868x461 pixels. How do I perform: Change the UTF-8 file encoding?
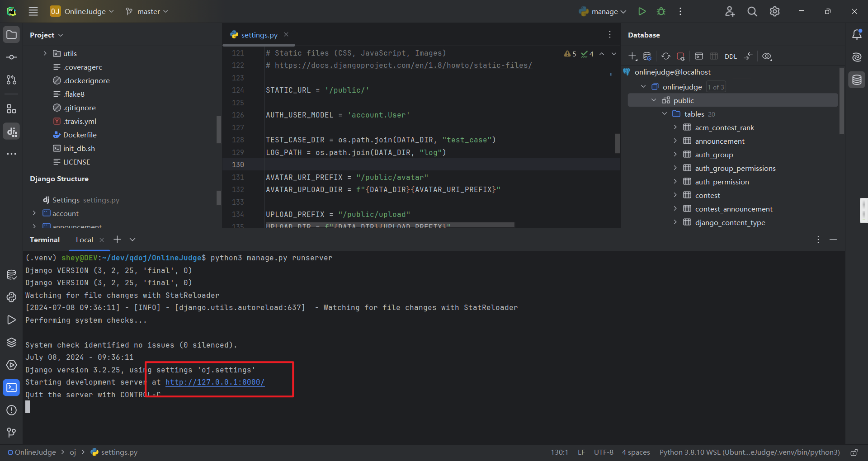coord(604,452)
